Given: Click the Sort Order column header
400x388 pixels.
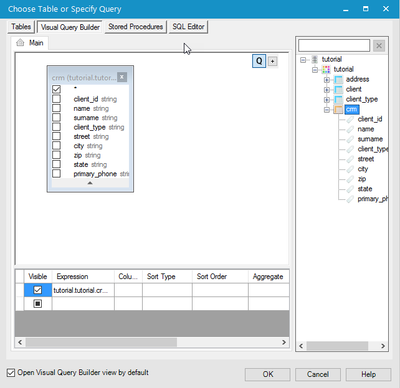Looking at the screenshot, I should (x=220, y=277).
